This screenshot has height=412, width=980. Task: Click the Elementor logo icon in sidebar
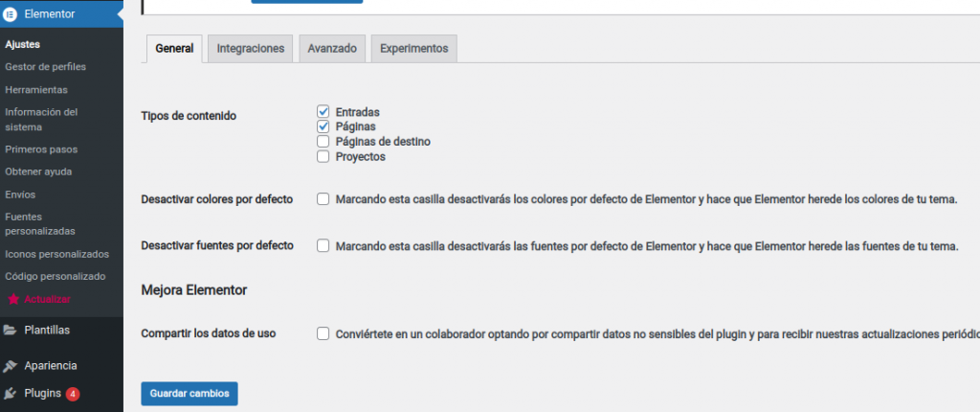pyautogui.click(x=11, y=14)
